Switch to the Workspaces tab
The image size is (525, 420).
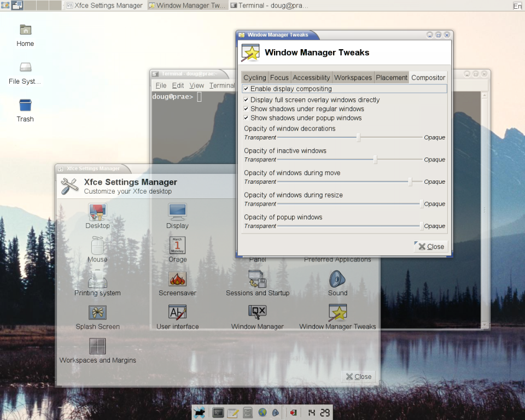pyautogui.click(x=353, y=77)
